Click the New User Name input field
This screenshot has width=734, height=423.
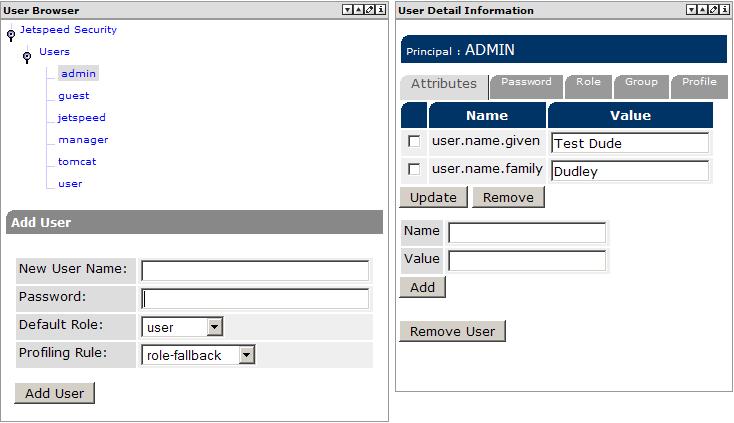tap(255, 271)
